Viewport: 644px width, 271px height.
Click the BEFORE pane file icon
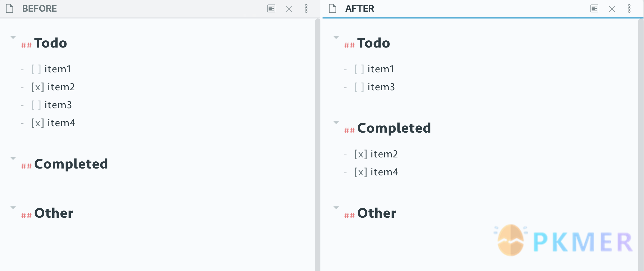(x=10, y=8)
